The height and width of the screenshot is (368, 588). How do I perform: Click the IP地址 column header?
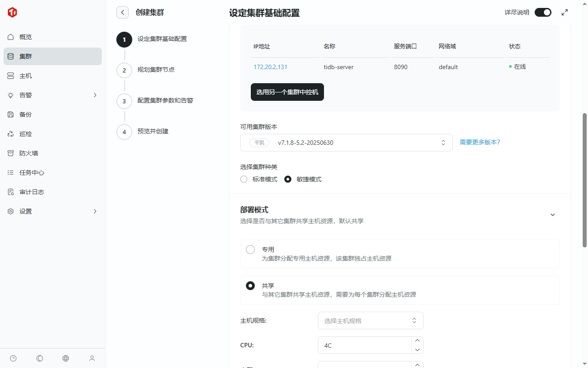[262, 46]
